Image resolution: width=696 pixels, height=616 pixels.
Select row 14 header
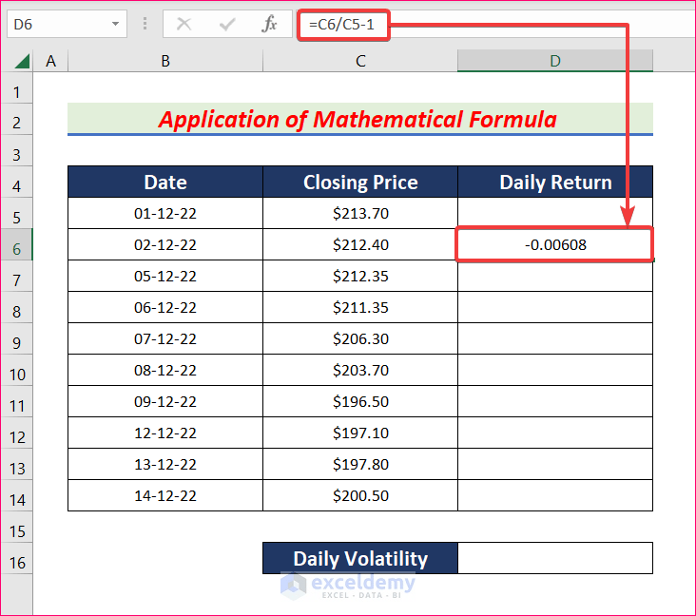click(17, 495)
